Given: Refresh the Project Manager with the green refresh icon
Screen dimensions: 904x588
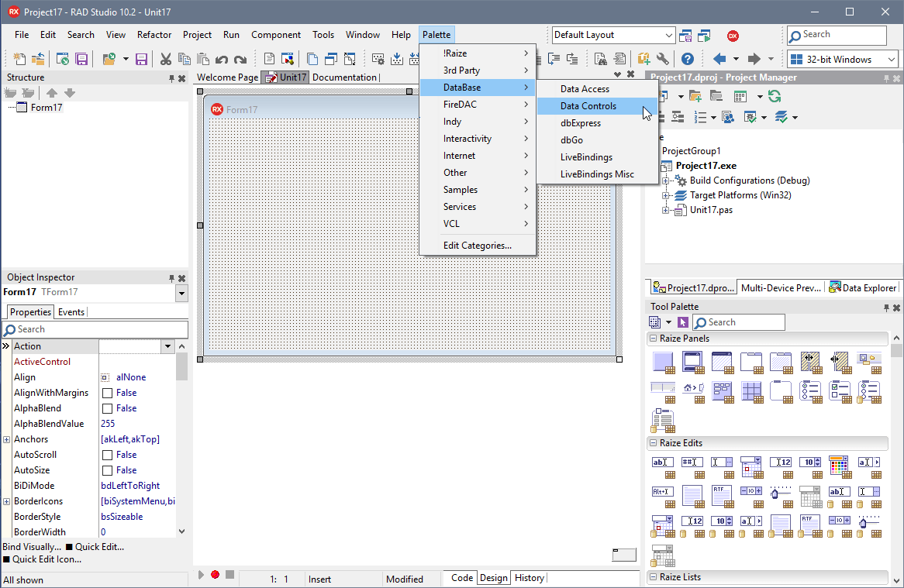Looking at the screenshot, I should (x=774, y=96).
